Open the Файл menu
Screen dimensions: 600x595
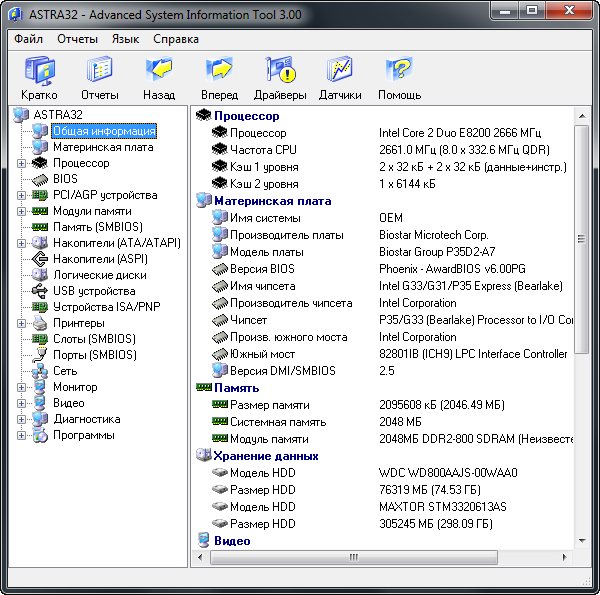click(28, 39)
